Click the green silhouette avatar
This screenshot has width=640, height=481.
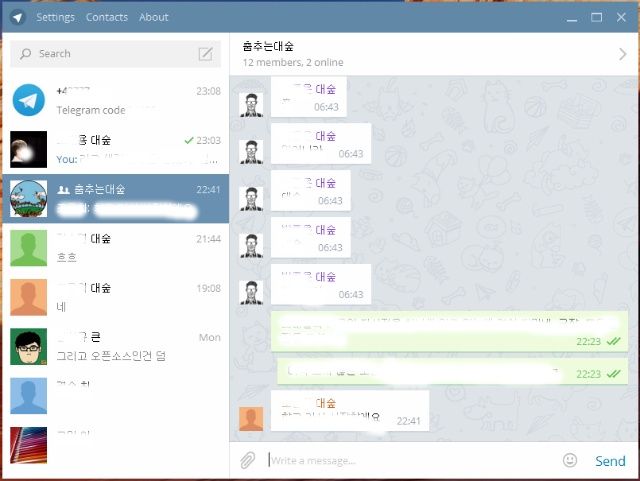[28, 248]
